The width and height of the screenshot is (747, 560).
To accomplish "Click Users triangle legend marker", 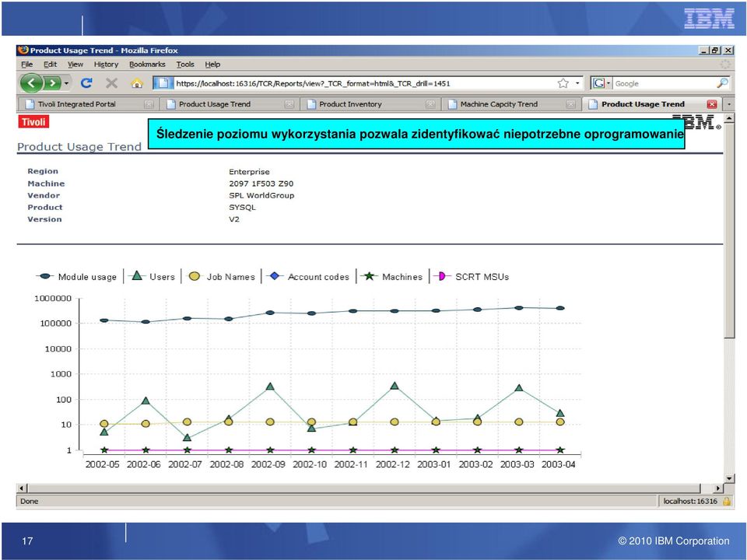I will pyautogui.click(x=137, y=275).
